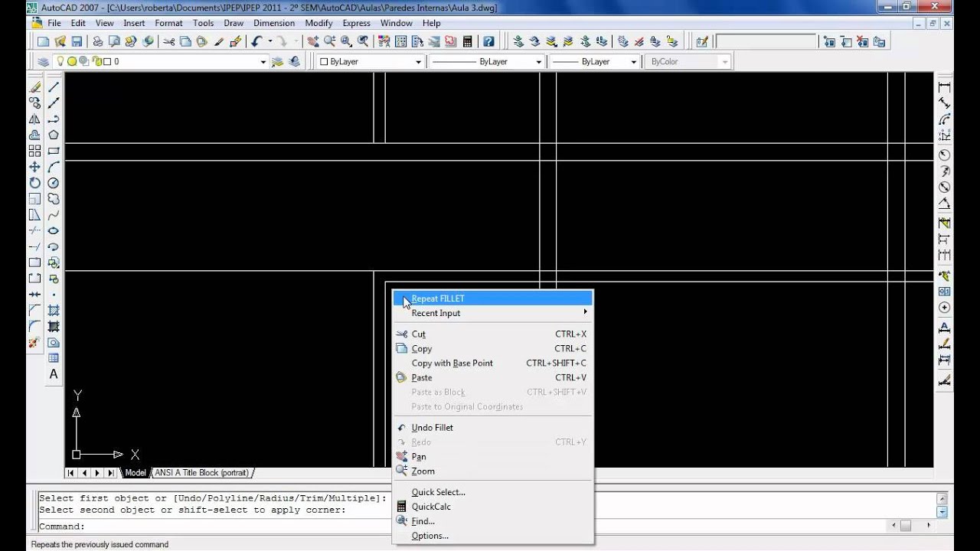Toggle the layer on/off lightbulb
Screen dimensions: 980x551
pyautogui.click(x=61, y=62)
